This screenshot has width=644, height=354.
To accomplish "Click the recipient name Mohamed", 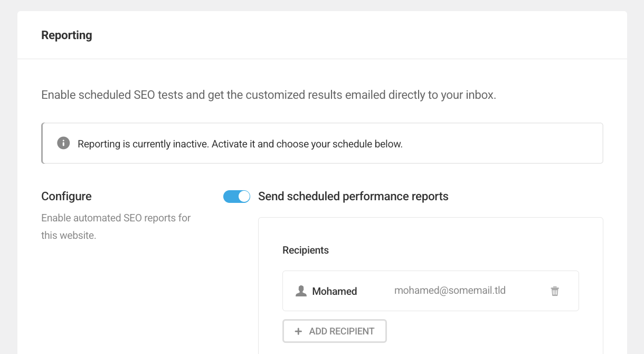I will 335,291.
